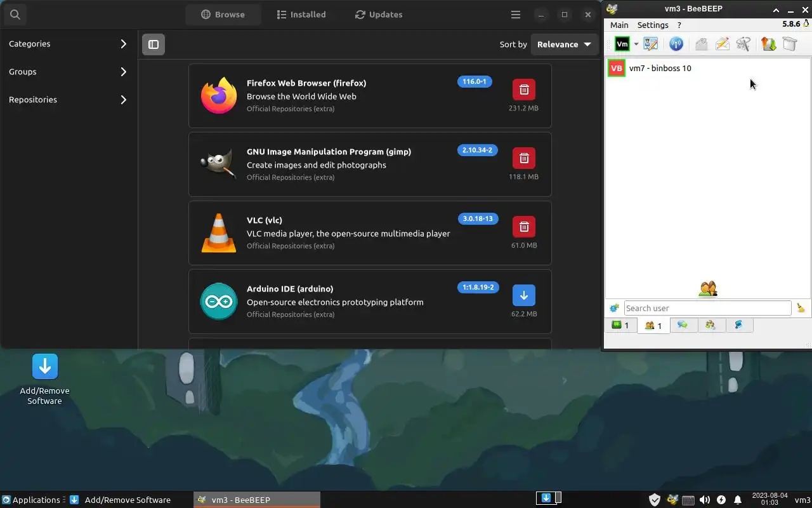Open search in Add/Remove Software
The image size is (812, 508).
click(15, 14)
